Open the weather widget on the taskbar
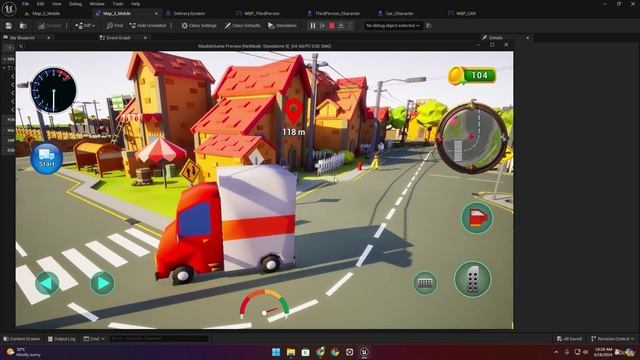Viewport: 640px width, 360px height. [24, 352]
